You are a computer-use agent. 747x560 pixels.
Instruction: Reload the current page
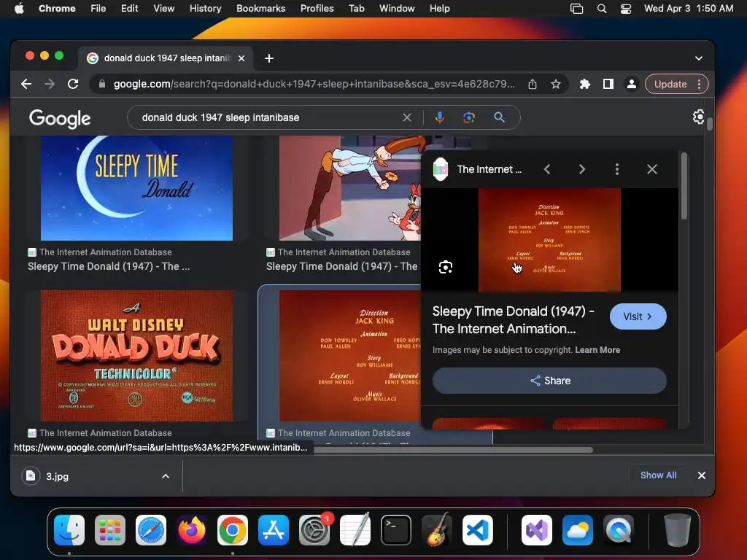pyautogui.click(x=73, y=85)
